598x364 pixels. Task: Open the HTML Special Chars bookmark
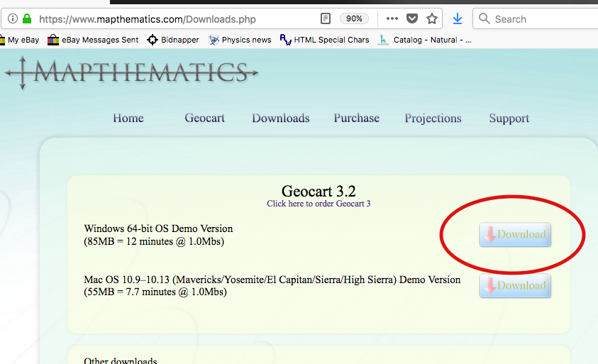tap(324, 40)
